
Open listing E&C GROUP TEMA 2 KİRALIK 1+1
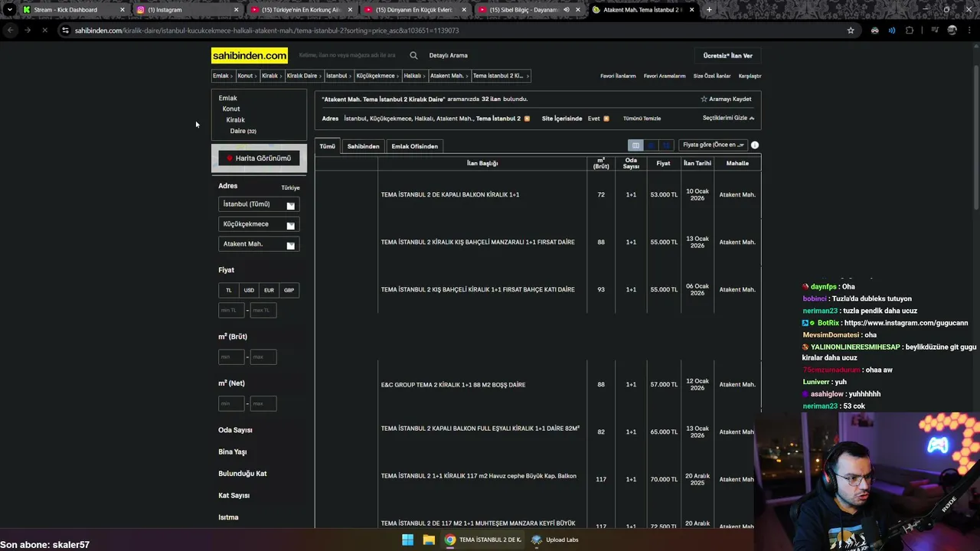coord(453,385)
